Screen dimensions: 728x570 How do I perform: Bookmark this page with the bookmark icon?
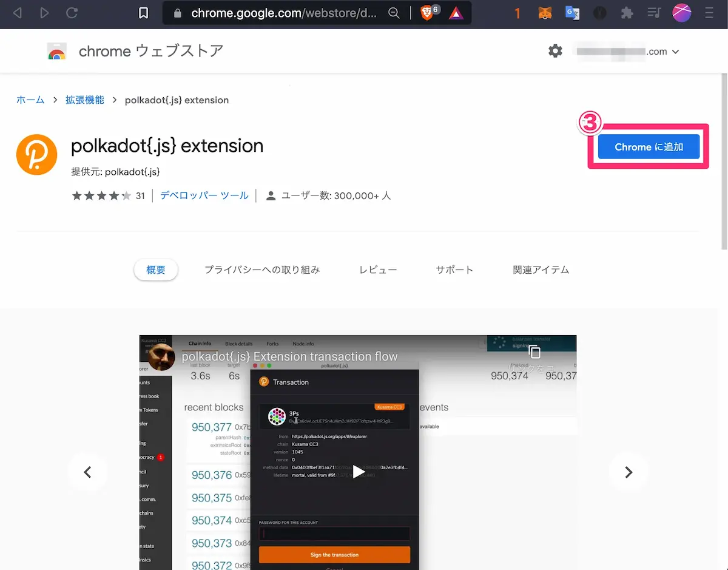[x=144, y=13]
